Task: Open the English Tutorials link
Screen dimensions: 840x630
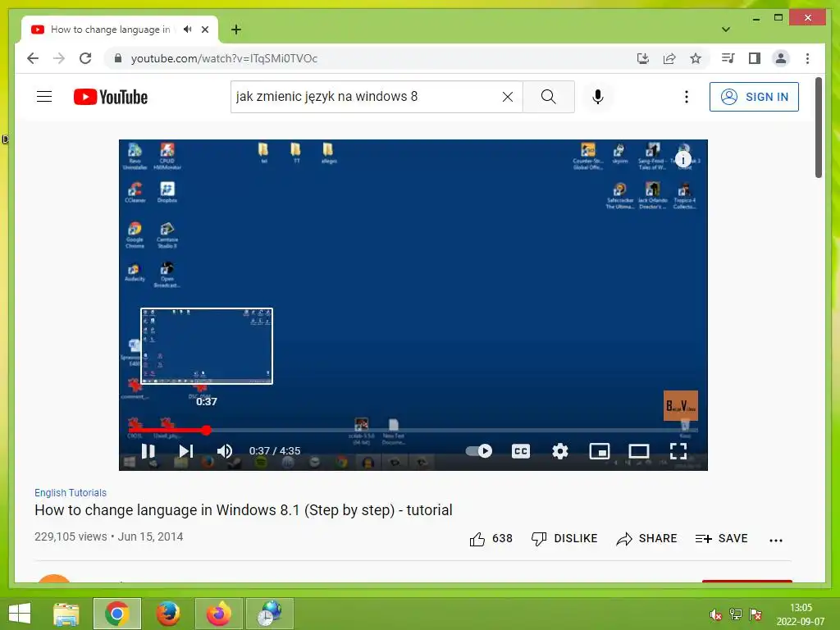Action: [x=71, y=492]
